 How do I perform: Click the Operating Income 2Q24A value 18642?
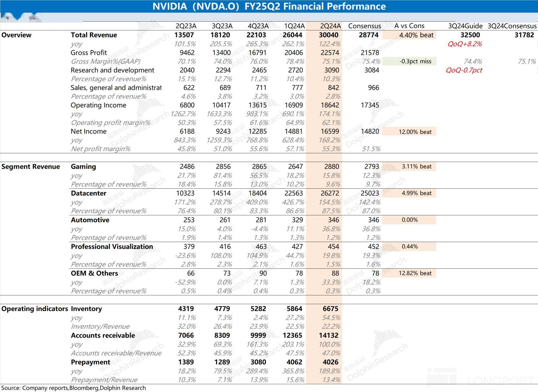click(x=330, y=105)
